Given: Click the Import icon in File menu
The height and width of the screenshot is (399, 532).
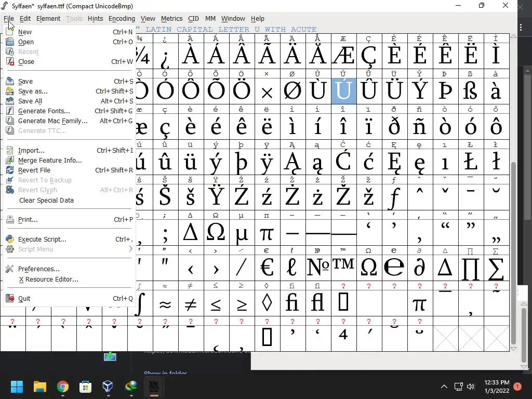Looking at the screenshot, I should click(x=10, y=150).
